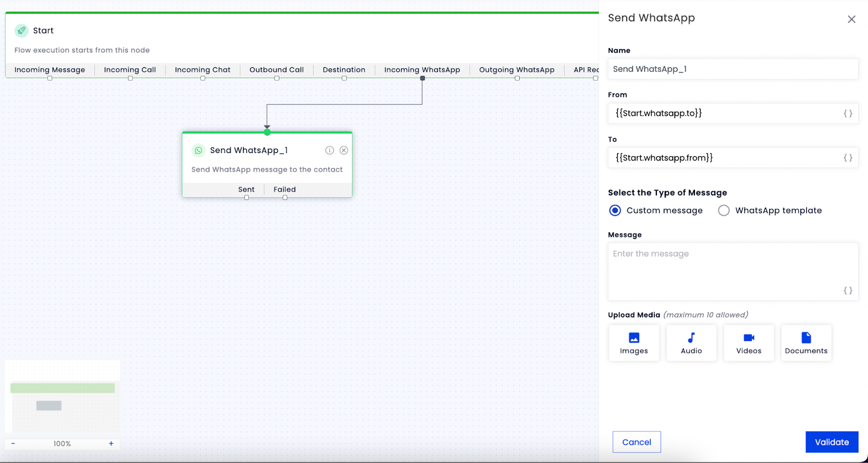Click the Incoming Call connector port
The height and width of the screenshot is (463, 868).
click(x=130, y=78)
